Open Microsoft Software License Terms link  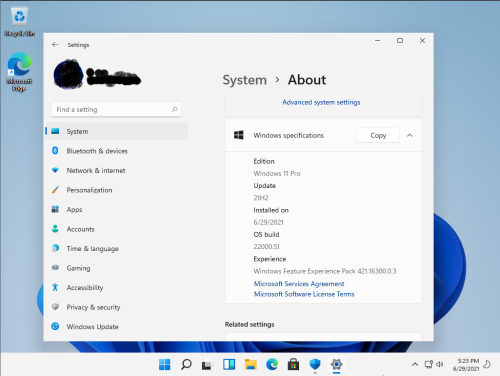(x=304, y=294)
